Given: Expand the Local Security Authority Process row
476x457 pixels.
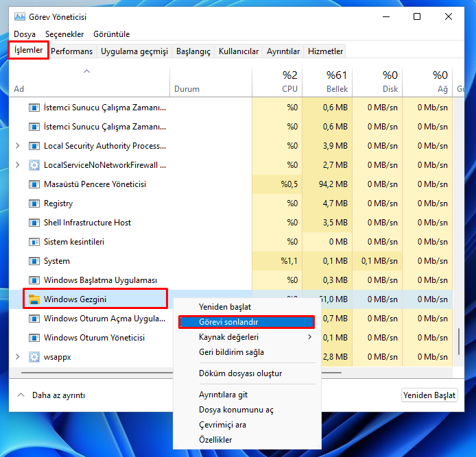Looking at the screenshot, I should click(18, 146).
